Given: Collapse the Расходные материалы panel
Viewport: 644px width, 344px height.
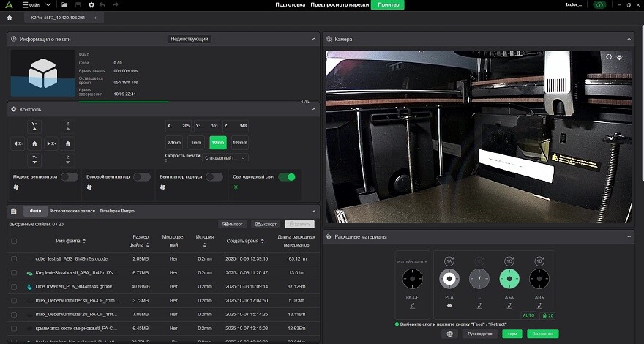Looking at the screenshot, I should coord(630,236).
